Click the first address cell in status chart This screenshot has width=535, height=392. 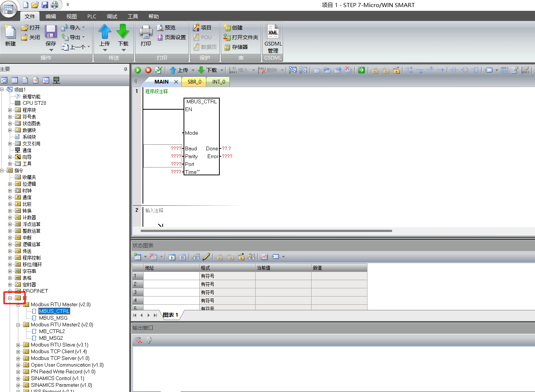[x=172, y=276]
